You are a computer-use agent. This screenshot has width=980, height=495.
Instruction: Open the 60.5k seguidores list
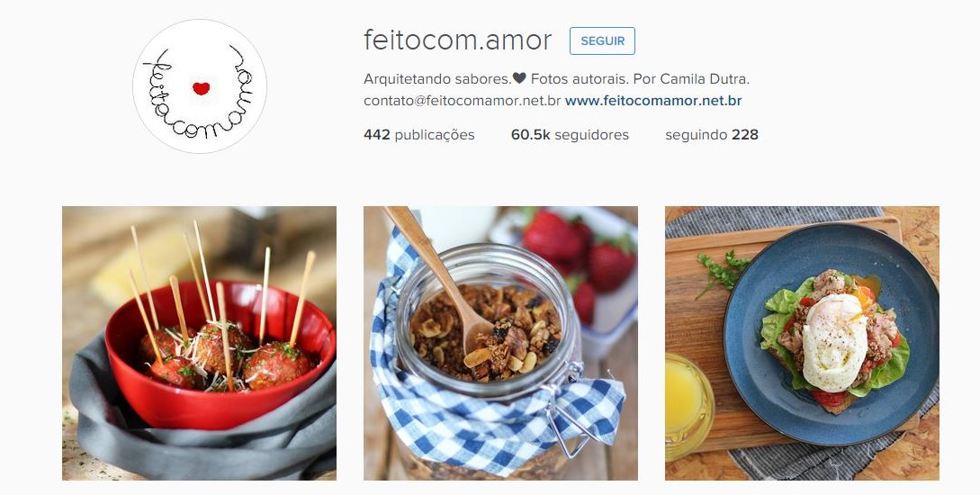(570, 135)
